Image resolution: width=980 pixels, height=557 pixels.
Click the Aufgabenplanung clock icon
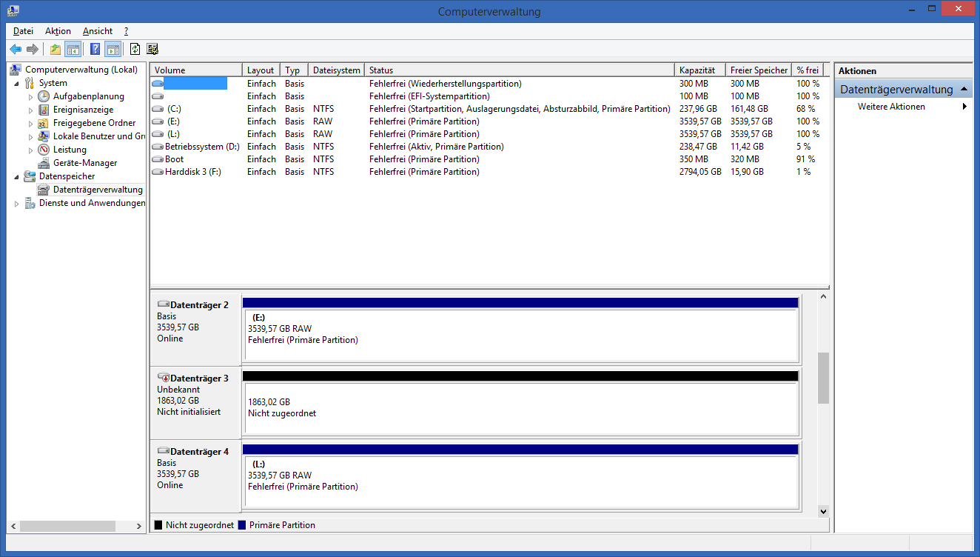pos(44,96)
